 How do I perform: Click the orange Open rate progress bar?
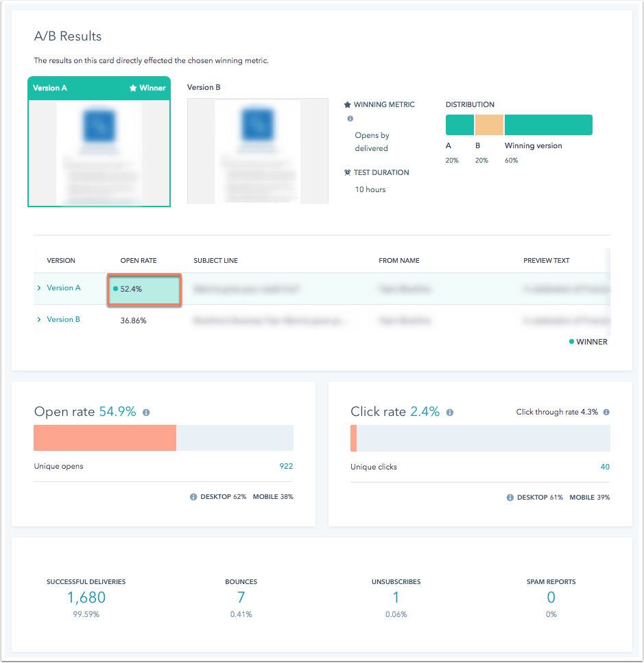click(x=103, y=437)
